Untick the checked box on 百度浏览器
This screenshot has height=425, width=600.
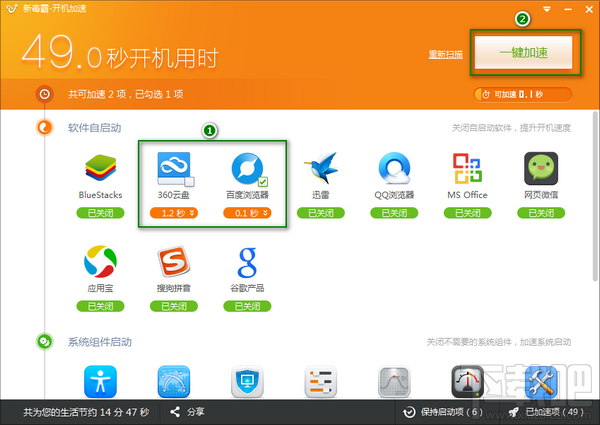click(263, 181)
